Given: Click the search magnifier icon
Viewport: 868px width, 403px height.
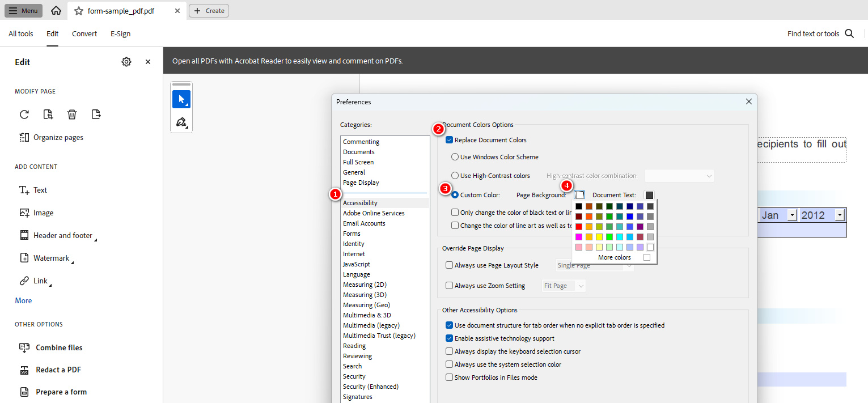Looking at the screenshot, I should [x=849, y=33].
